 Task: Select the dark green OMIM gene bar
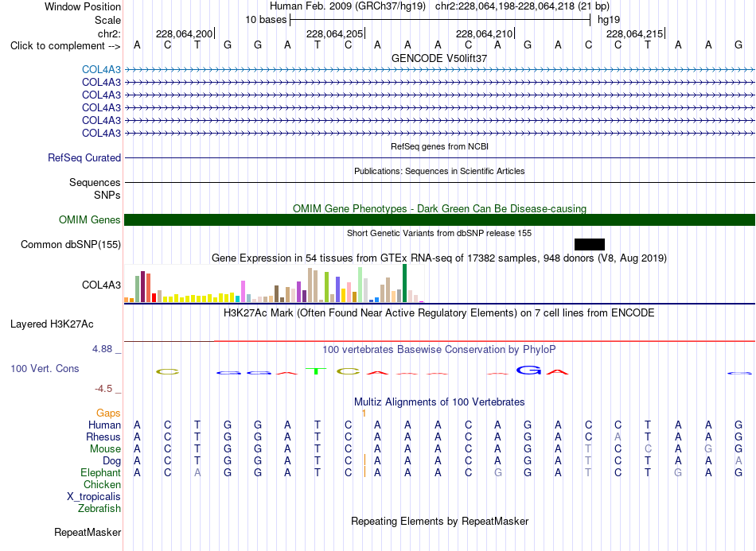click(439, 219)
